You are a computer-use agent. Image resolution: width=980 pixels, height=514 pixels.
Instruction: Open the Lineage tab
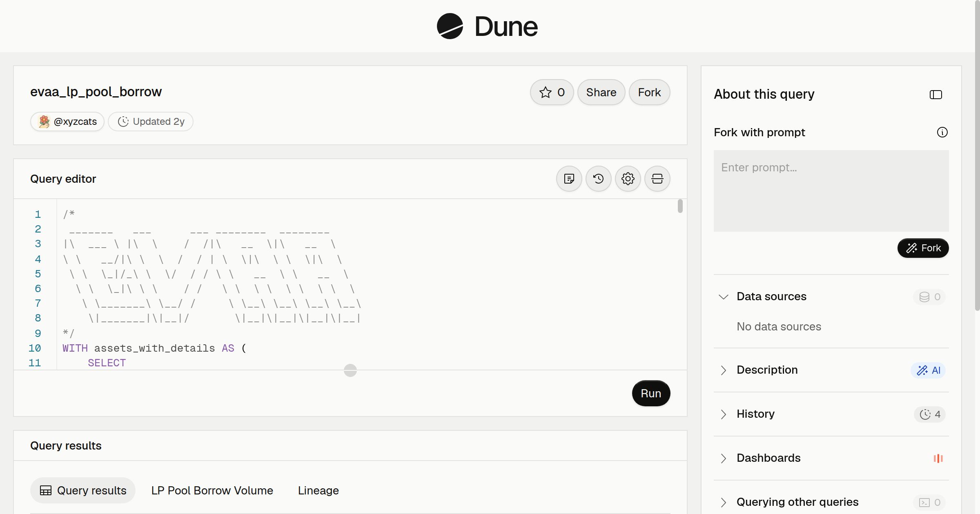pyautogui.click(x=318, y=490)
